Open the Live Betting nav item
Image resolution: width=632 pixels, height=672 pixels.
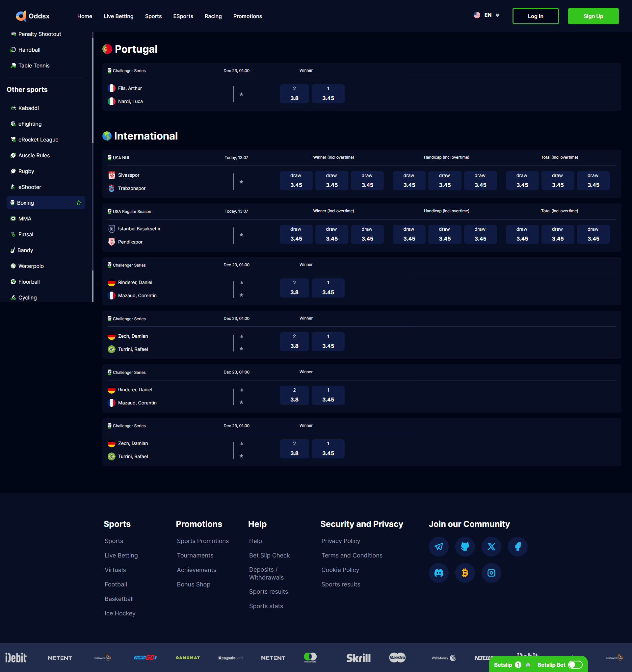point(118,16)
